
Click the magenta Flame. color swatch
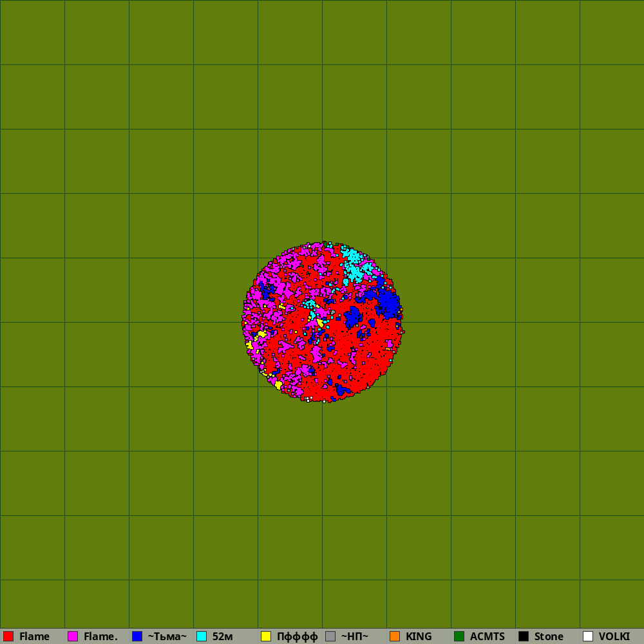click(73, 636)
